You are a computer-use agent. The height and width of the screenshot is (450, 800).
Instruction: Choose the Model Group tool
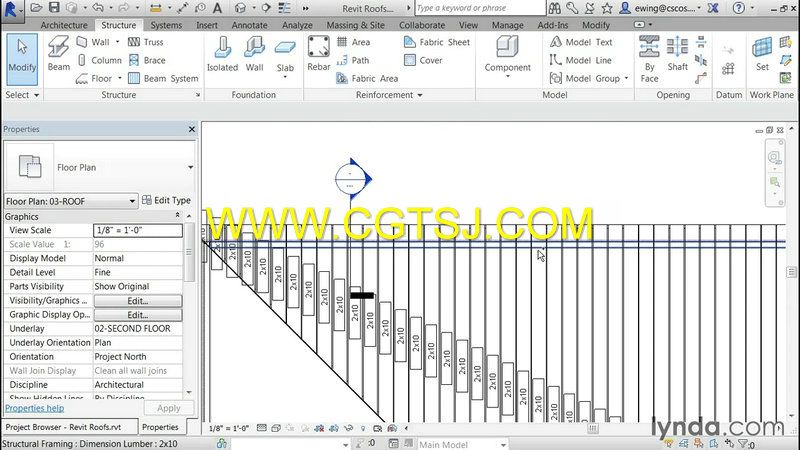(584, 79)
